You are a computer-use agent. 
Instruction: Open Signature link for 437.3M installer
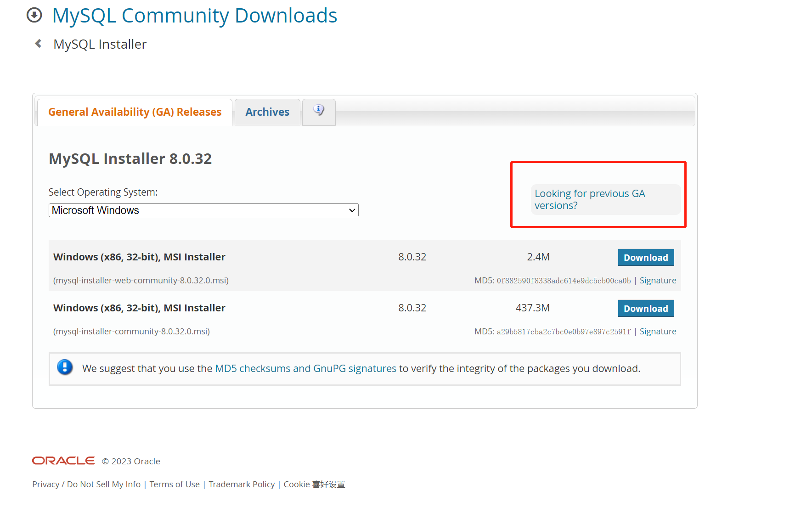point(658,332)
